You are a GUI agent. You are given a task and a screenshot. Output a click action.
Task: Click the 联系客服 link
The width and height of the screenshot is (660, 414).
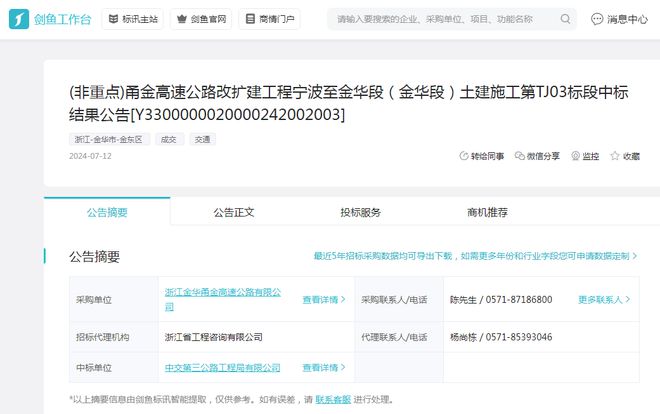[333, 399]
